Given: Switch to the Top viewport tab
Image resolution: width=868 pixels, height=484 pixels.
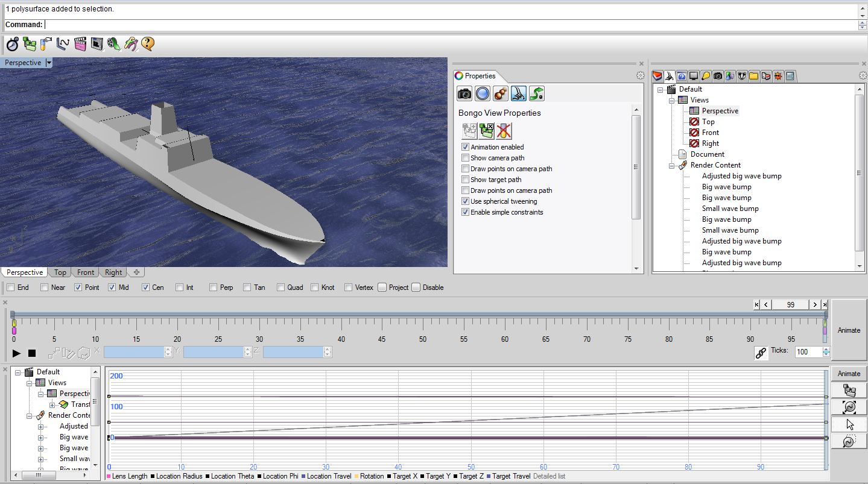Looking at the screenshot, I should point(60,272).
